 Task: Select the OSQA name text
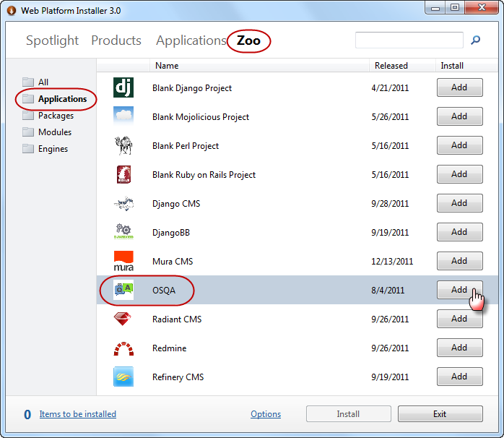(164, 291)
